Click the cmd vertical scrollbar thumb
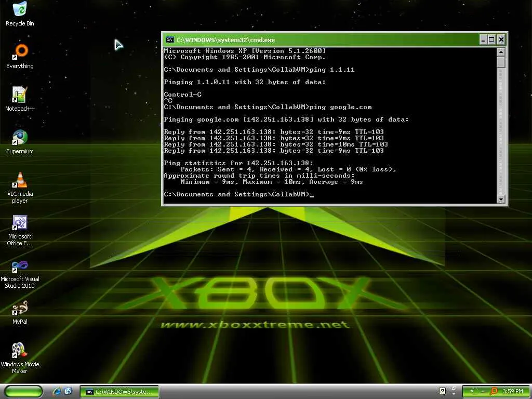Image resolution: width=532 pixels, height=399 pixels. pos(501,62)
